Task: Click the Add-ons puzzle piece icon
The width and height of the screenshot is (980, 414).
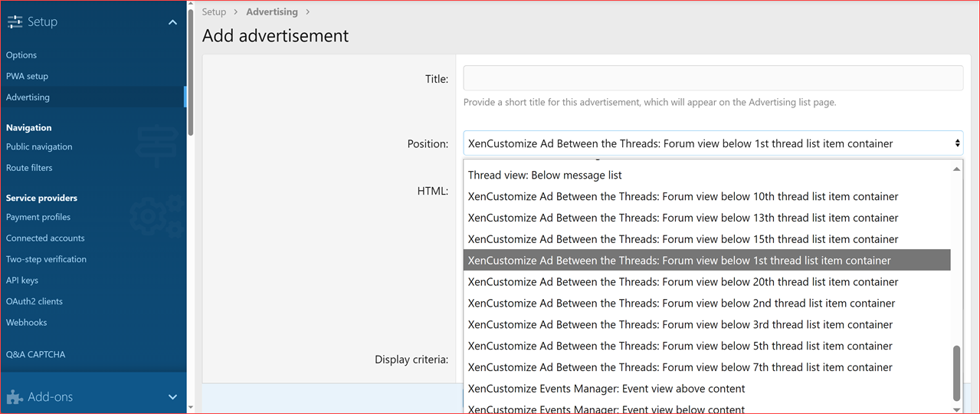Action: [15, 397]
